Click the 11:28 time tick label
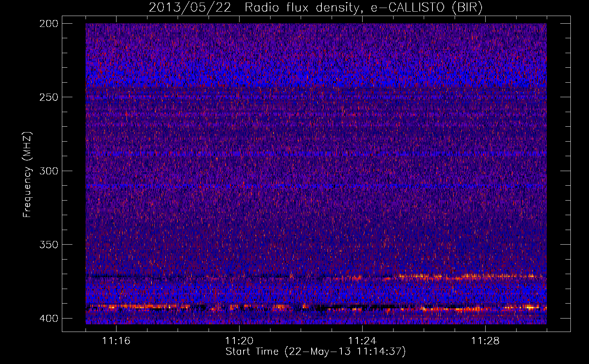The width and height of the screenshot is (589, 364). 486,341
